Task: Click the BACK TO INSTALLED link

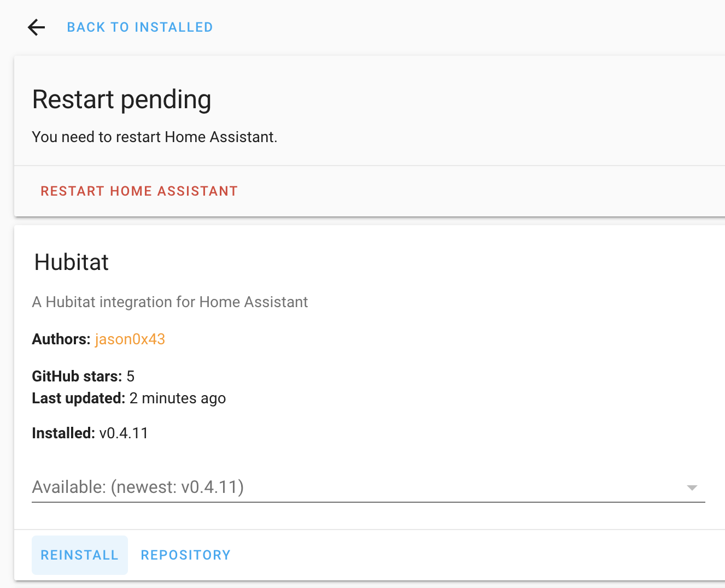Action: (x=139, y=27)
